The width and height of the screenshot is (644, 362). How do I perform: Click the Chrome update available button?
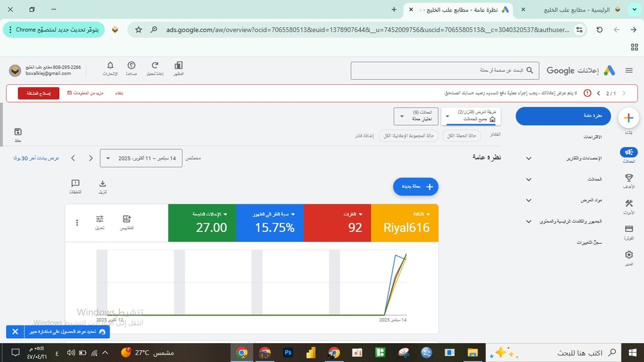point(54,30)
